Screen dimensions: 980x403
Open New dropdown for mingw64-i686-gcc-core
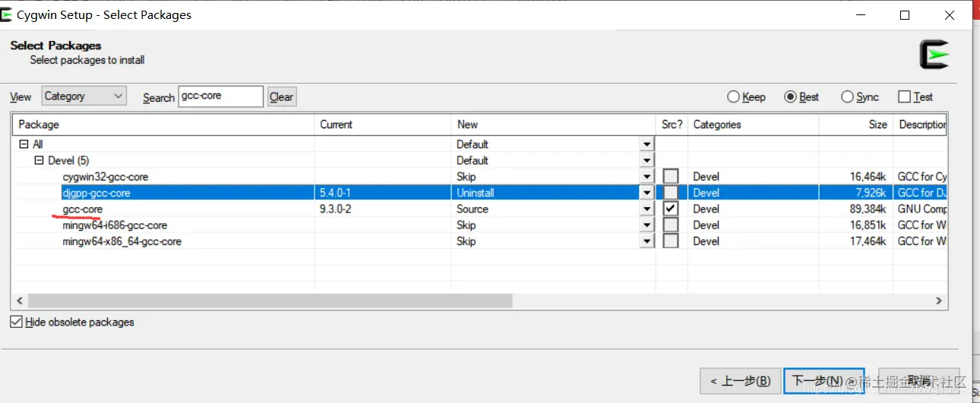coord(646,225)
